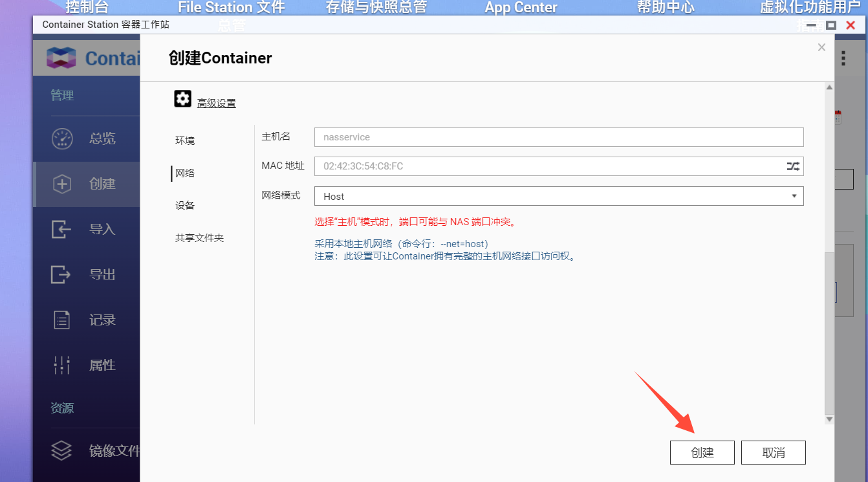Open the three-dot more menu
This screenshot has width=868, height=482.
pyautogui.click(x=843, y=58)
